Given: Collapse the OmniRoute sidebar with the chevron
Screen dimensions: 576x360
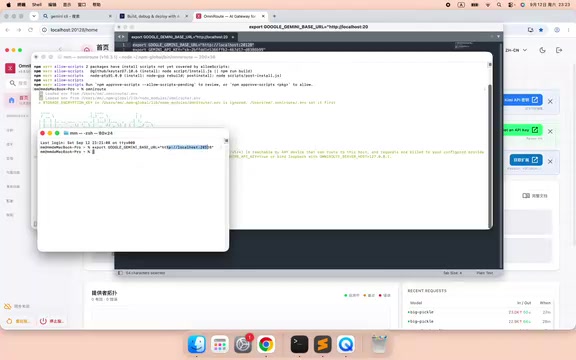Looking at the screenshot, I should pos(60,49).
